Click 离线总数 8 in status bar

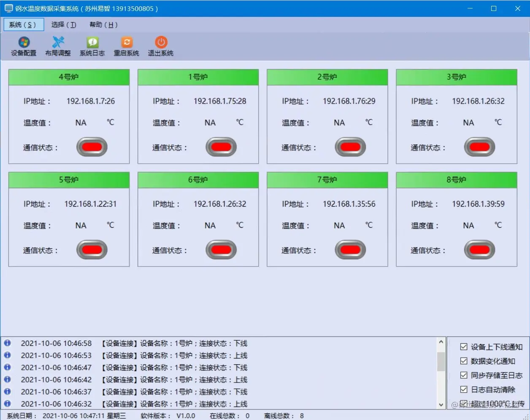point(284,416)
